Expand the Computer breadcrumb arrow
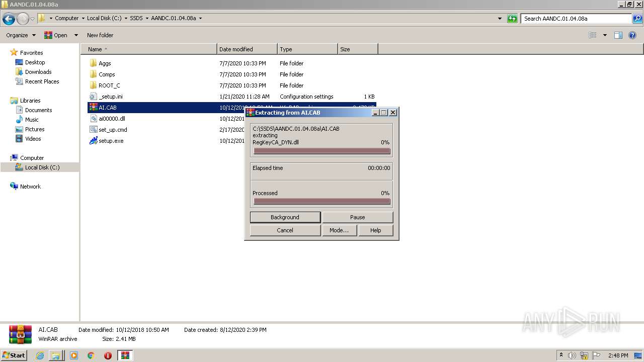Viewport: 644px width, 362px height. pyautogui.click(x=83, y=18)
